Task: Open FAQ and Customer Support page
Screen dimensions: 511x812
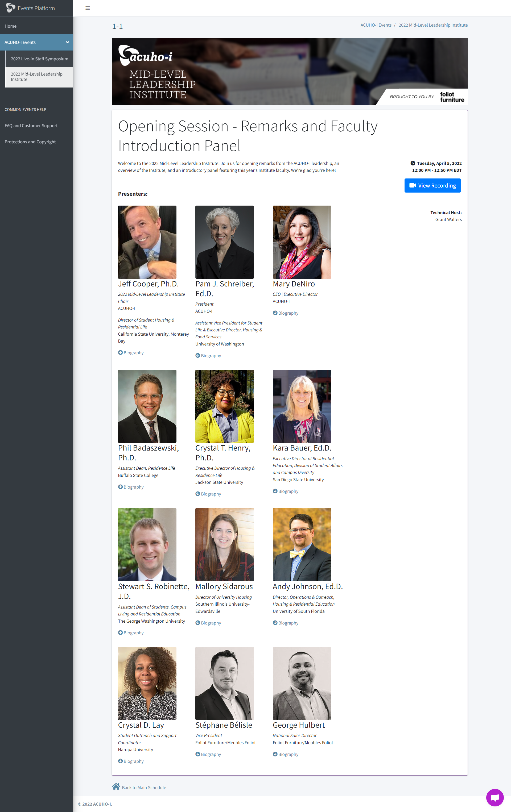Action: coord(31,126)
